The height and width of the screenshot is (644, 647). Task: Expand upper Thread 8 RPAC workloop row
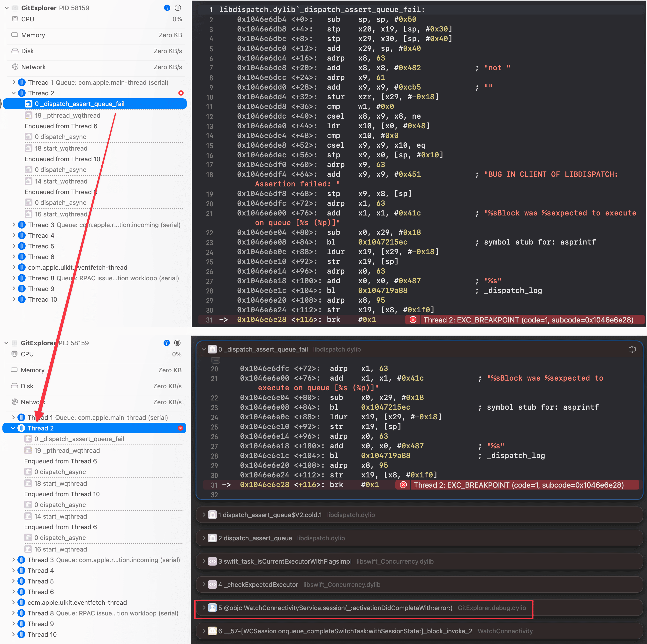[14, 278]
